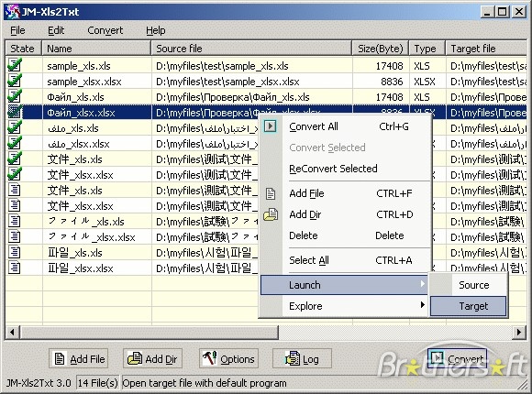Open the Log button

[302, 358]
